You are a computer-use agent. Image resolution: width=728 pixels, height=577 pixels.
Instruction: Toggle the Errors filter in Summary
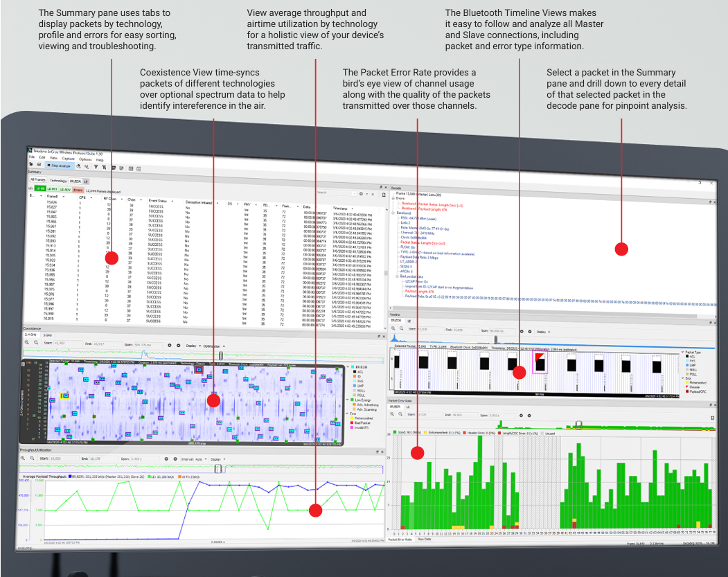point(78,188)
